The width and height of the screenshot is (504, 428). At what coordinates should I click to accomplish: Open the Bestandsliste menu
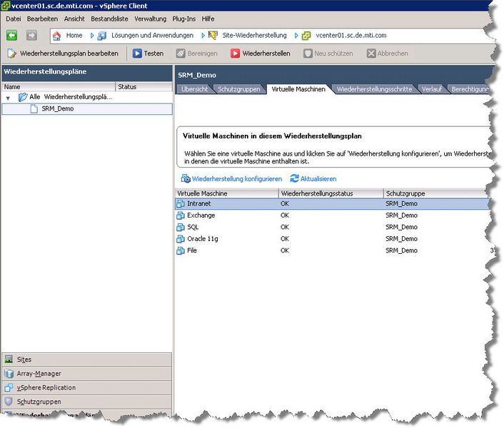point(110,19)
